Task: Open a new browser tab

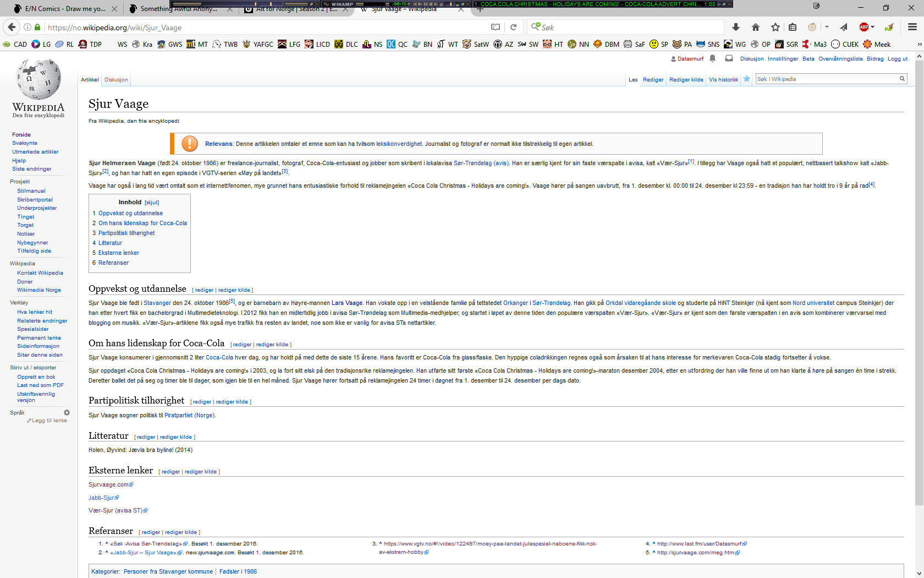Action: (479, 9)
